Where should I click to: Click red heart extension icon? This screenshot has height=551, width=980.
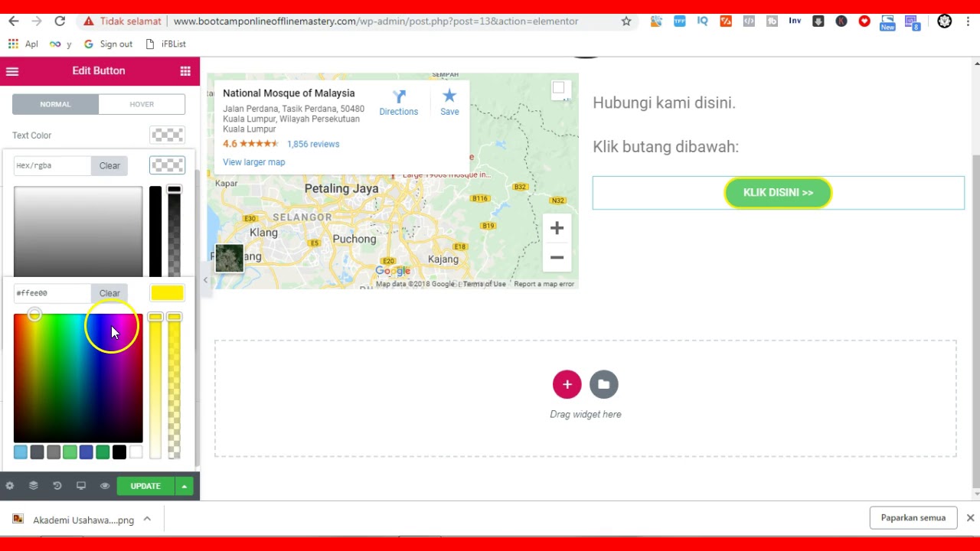click(x=864, y=21)
